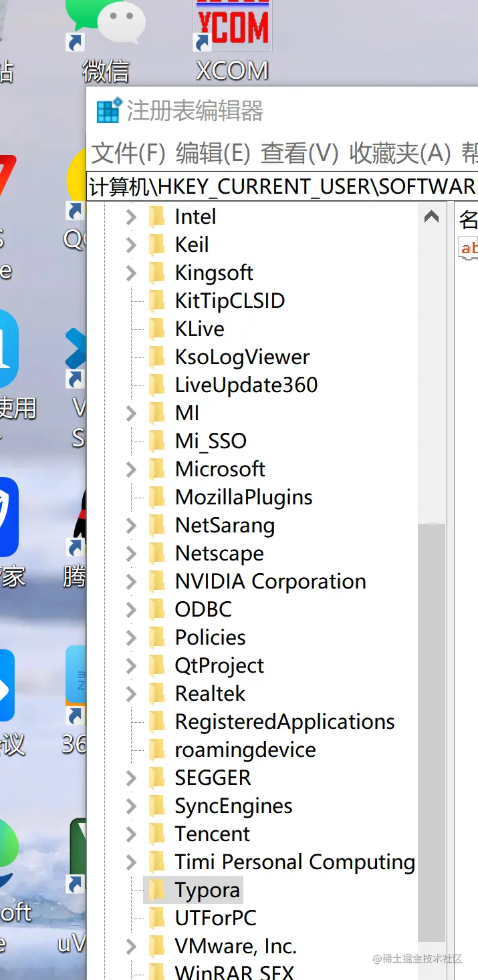Select the MI folder icon
The height and width of the screenshot is (980, 478).
pos(156,413)
